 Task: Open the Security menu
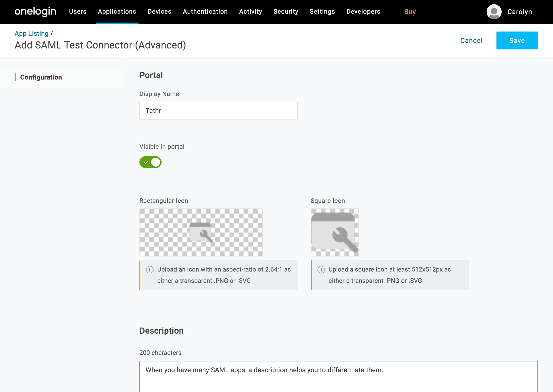pyautogui.click(x=286, y=11)
